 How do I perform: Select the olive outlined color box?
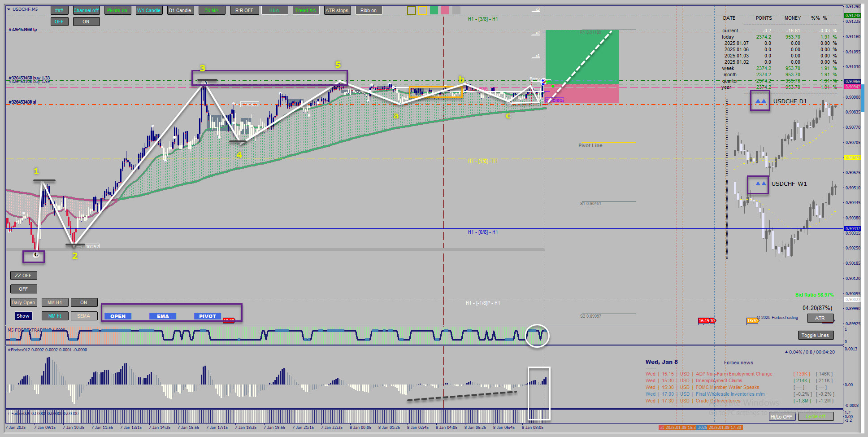(412, 10)
